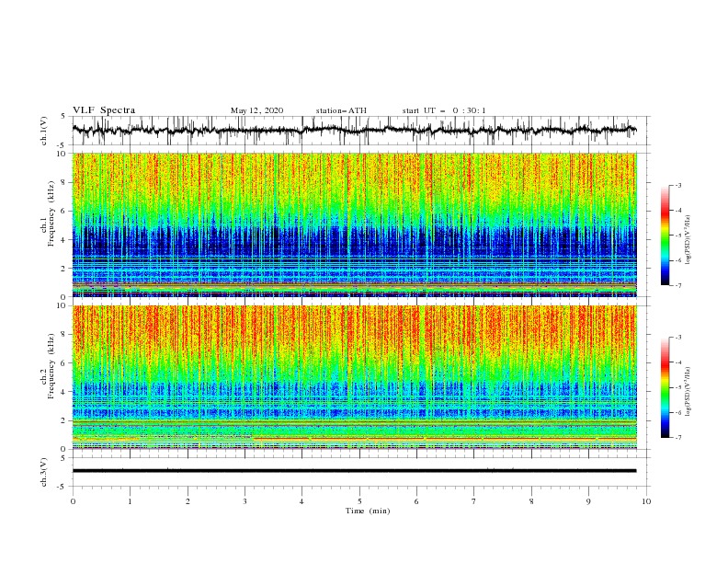Click the "Time (min)" axis label

coord(368,511)
